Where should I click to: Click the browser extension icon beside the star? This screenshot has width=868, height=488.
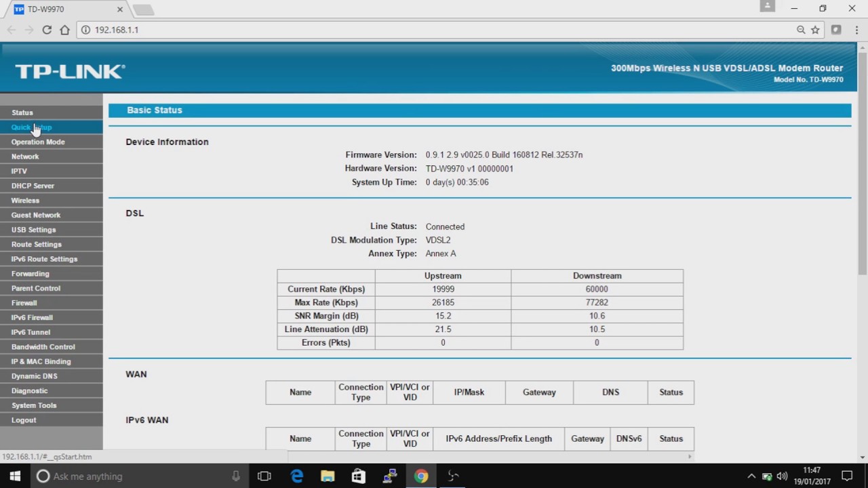[836, 30]
